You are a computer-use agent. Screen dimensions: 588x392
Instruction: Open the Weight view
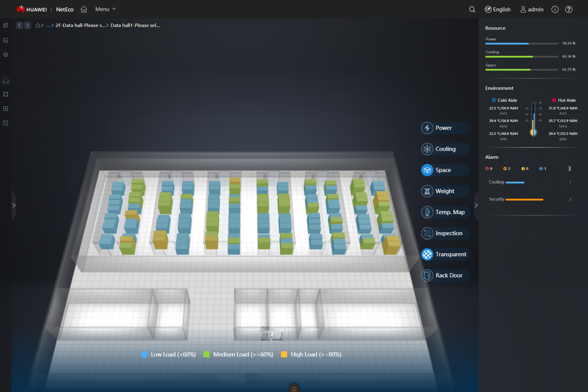coord(445,191)
